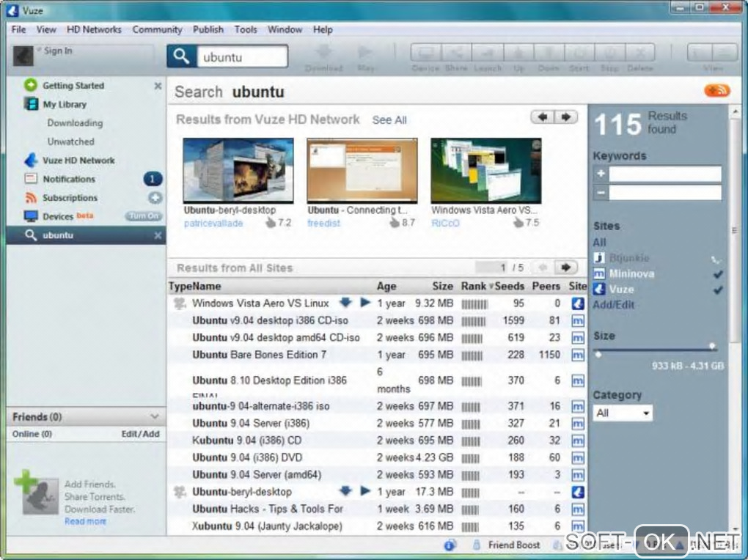Click the include keywords text field

click(665, 174)
